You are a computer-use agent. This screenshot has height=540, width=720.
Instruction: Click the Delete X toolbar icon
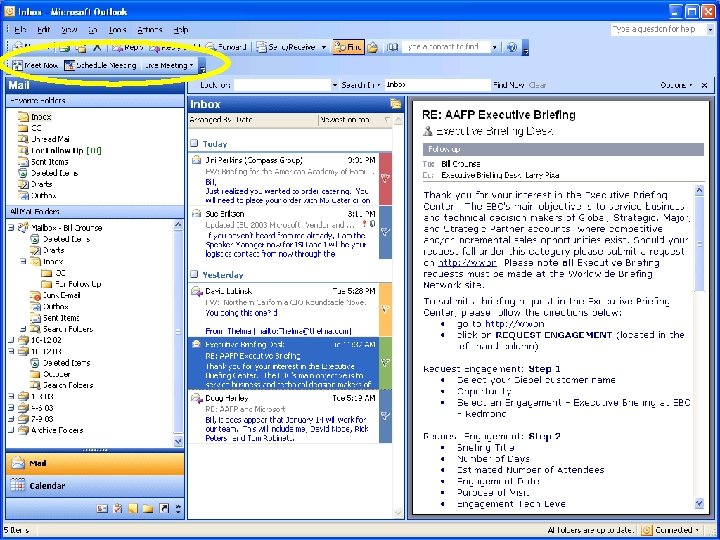click(96, 47)
